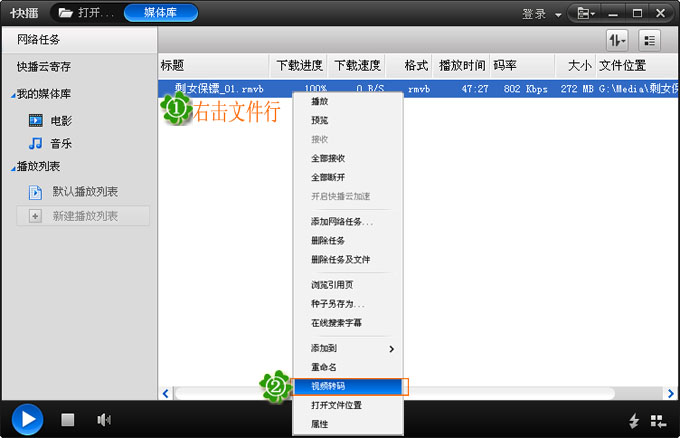680x438 pixels.
Task: Choose 播放 in the context menu
Action: [x=348, y=101]
